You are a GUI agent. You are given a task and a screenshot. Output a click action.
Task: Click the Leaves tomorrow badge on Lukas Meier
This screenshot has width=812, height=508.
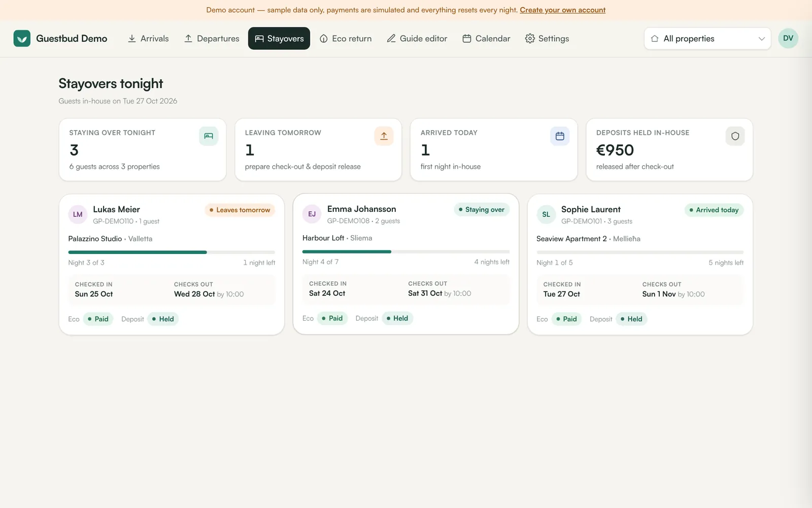[240, 210]
